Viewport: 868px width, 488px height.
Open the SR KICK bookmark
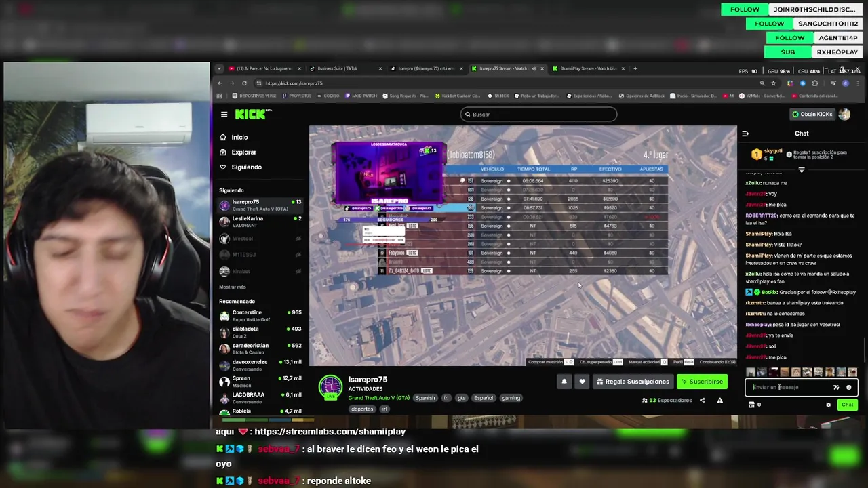[x=498, y=96]
